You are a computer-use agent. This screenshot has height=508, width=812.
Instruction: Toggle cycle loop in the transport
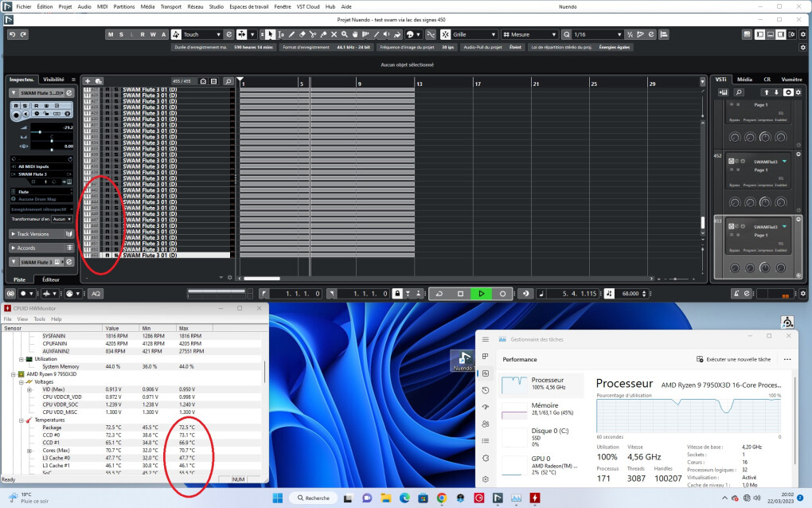click(439, 294)
